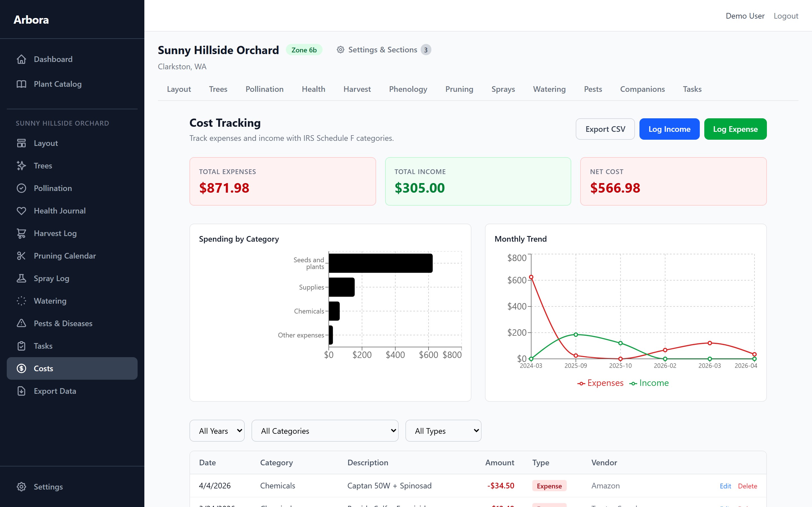The height and width of the screenshot is (507, 812).
Task: Edit the Captan 50W + Spinosad entry
Action: [x=725, y=486]
